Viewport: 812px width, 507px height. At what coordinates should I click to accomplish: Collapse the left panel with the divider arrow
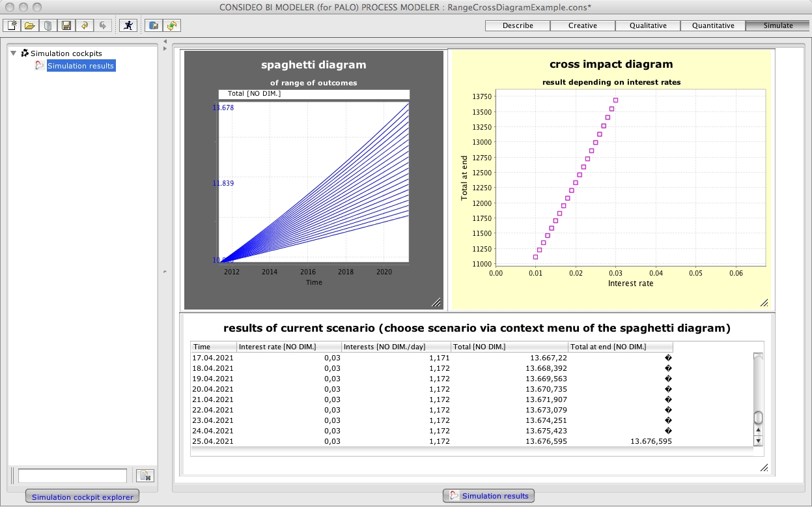(165, 42)
